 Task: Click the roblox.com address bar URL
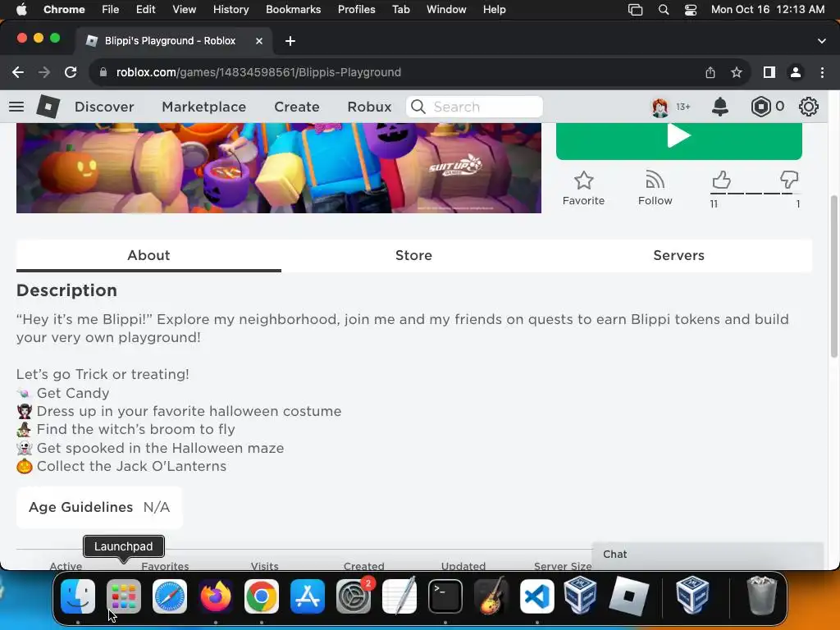[x=258, y=72]
